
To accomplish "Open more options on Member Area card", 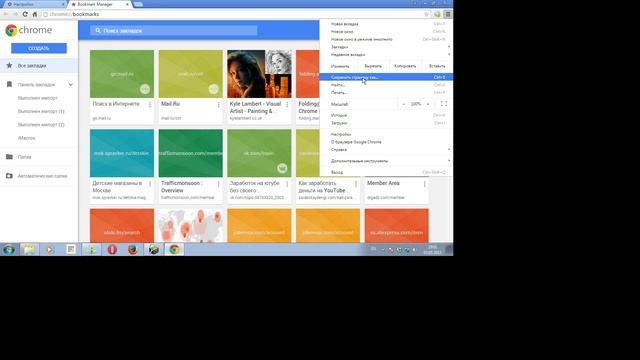I will (424, 184).
